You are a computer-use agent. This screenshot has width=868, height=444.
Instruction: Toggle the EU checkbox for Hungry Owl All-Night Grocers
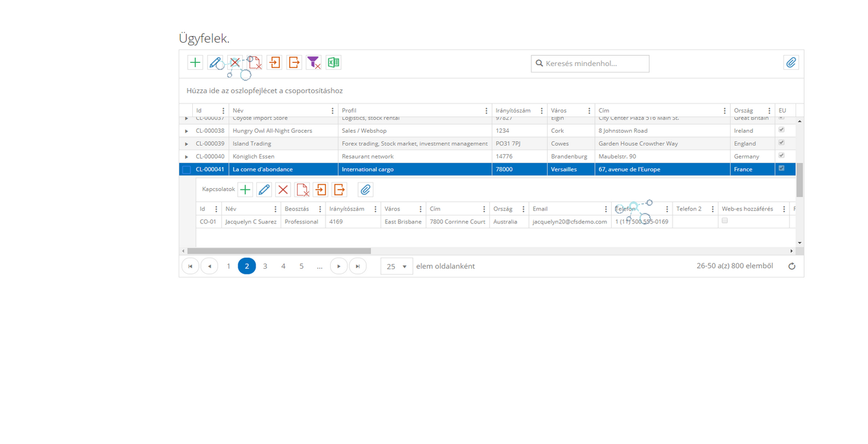pos(781,130)
